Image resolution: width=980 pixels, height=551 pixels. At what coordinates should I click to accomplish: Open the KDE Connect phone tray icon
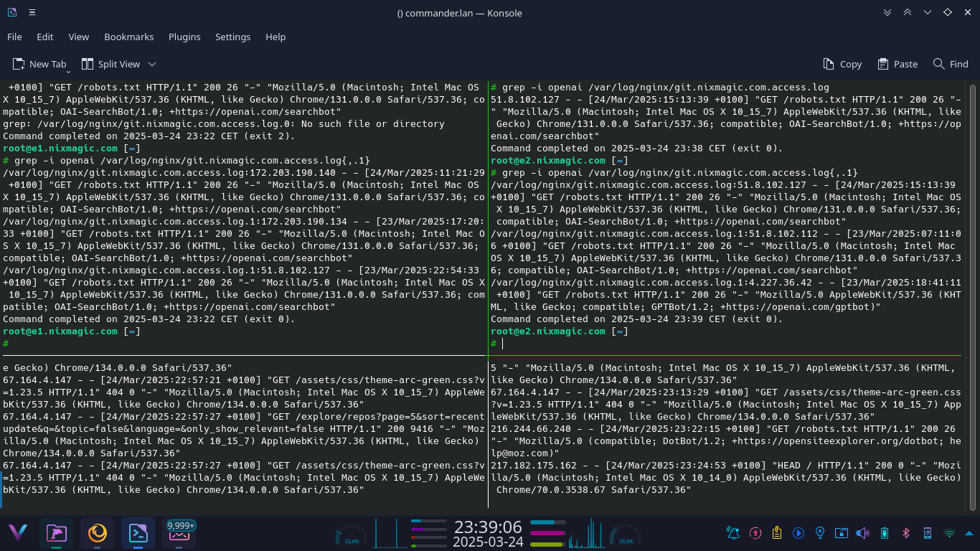tap(927, 533)
